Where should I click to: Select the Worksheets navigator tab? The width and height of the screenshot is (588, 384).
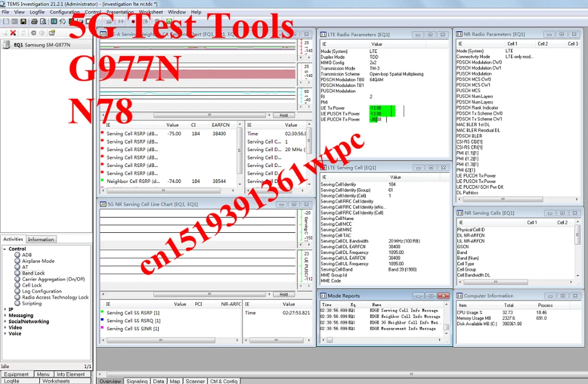tap(56, 381)
